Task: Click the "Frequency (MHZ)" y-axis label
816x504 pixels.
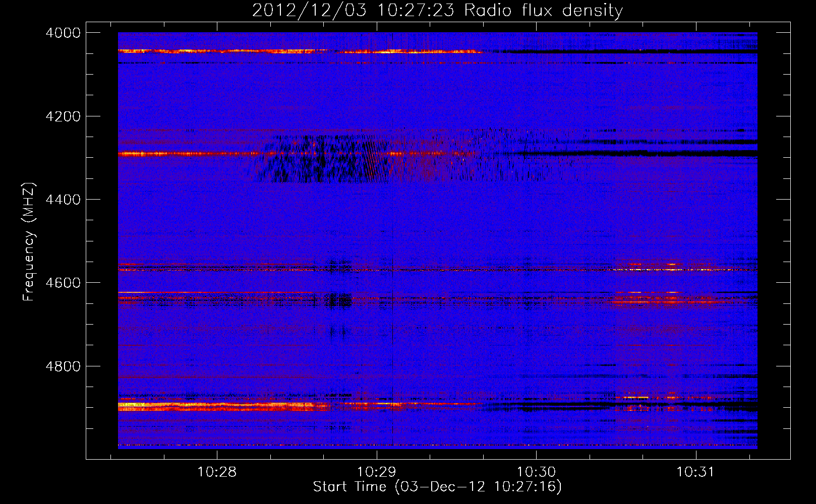Action: tap(29, 242)
